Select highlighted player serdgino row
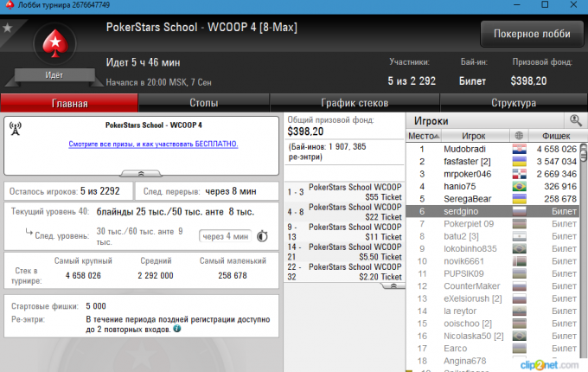Viewport: 588px width, 372px height. pos(493,211)
